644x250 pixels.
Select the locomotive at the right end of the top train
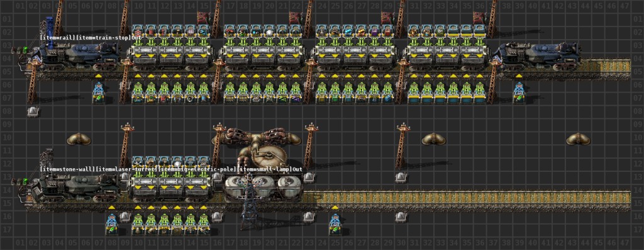tap(538, 56)
